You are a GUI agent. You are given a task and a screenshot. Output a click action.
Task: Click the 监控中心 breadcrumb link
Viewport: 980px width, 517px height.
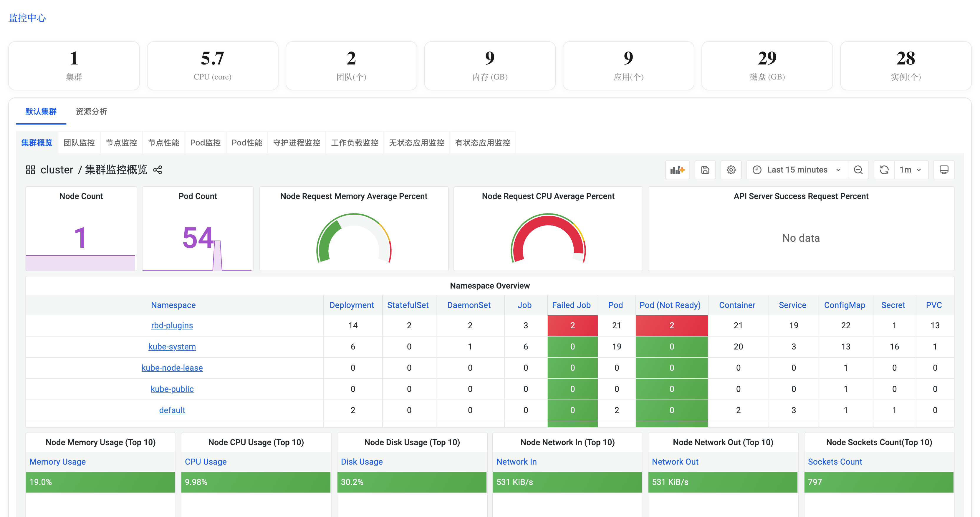27,18
